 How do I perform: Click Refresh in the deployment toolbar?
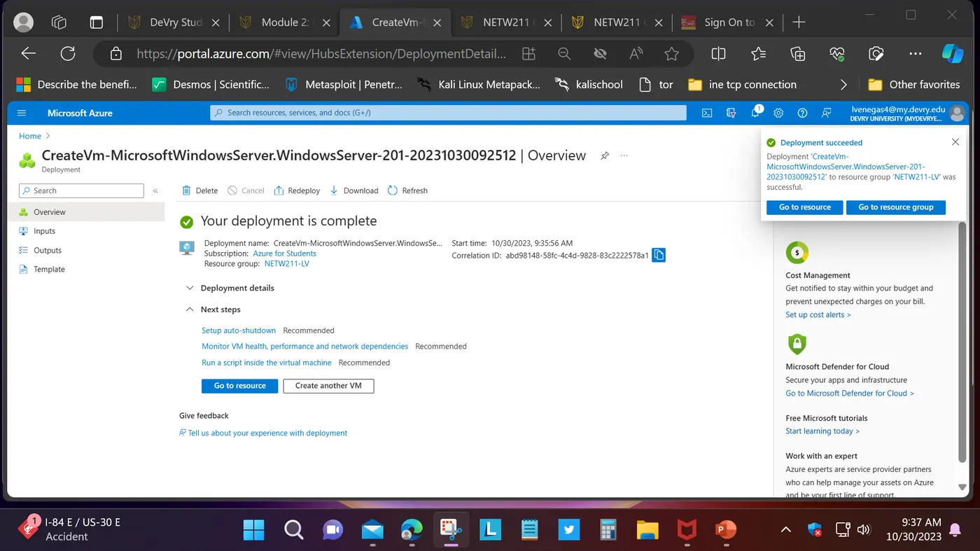coord(407,190)
